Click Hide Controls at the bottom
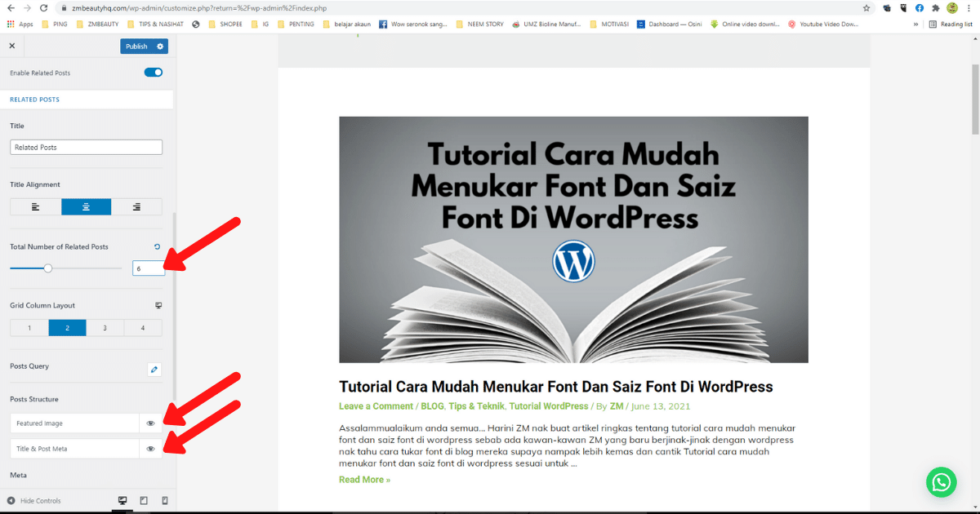This screenshot has height=514, width=980. [x=34, y=500]
